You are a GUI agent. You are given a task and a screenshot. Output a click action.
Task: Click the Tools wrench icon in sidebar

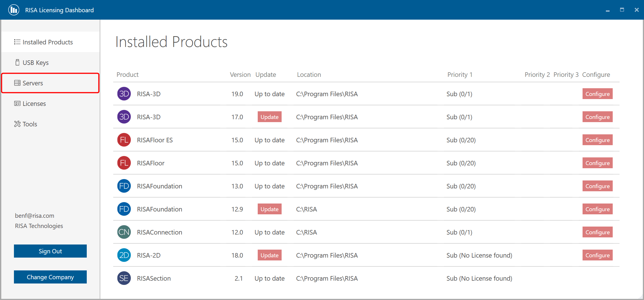coord(17,124)
